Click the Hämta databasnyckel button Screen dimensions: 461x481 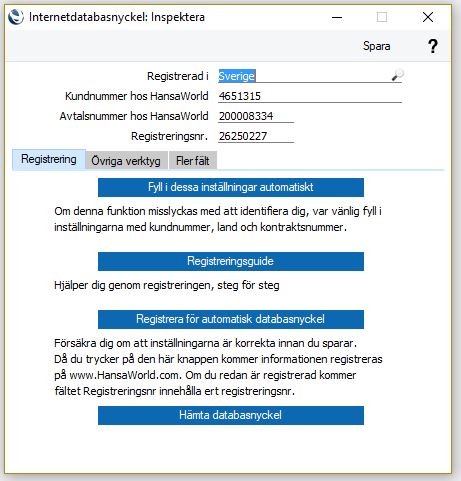point(231,415)
